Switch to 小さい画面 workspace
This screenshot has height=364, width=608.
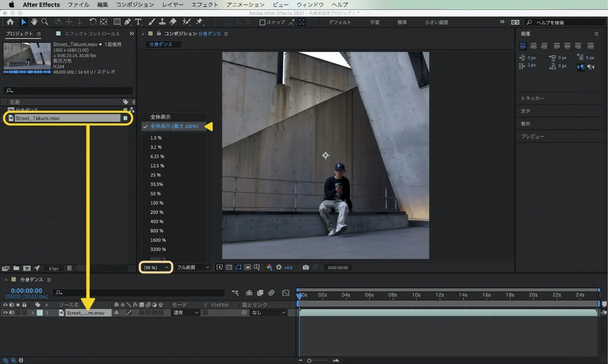point(436,22)
